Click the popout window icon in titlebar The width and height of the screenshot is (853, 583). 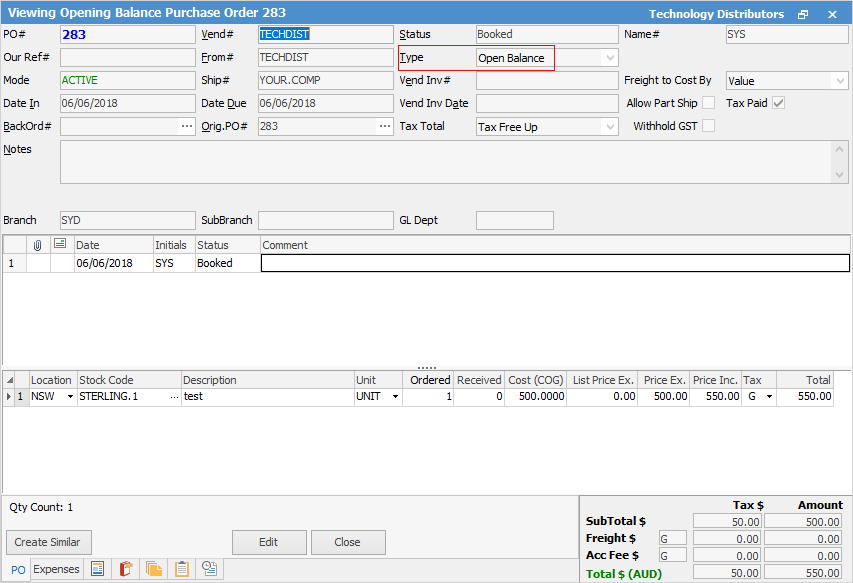click(803, 12)
